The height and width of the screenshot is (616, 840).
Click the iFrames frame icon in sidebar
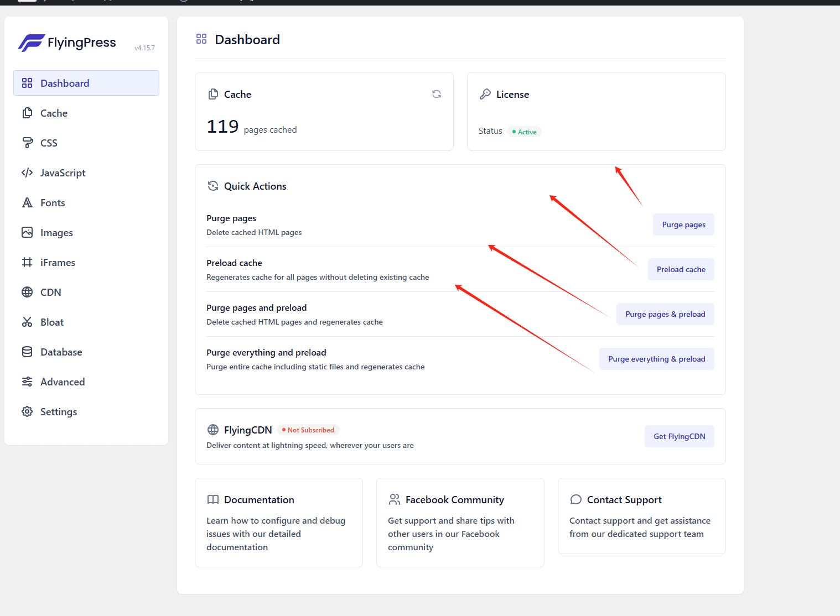click(27, 262)
